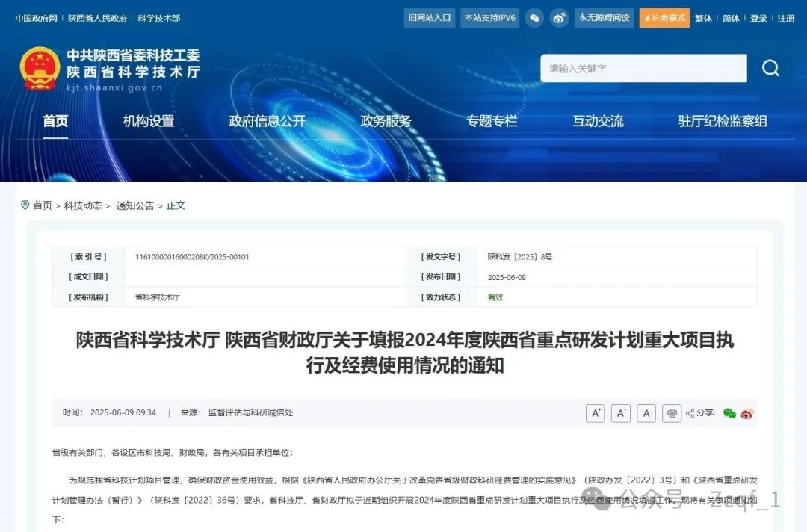Select document number 陕科发〔2025〕8号
The height and width of the screenshot is (532, 807).
click(520, 257)
